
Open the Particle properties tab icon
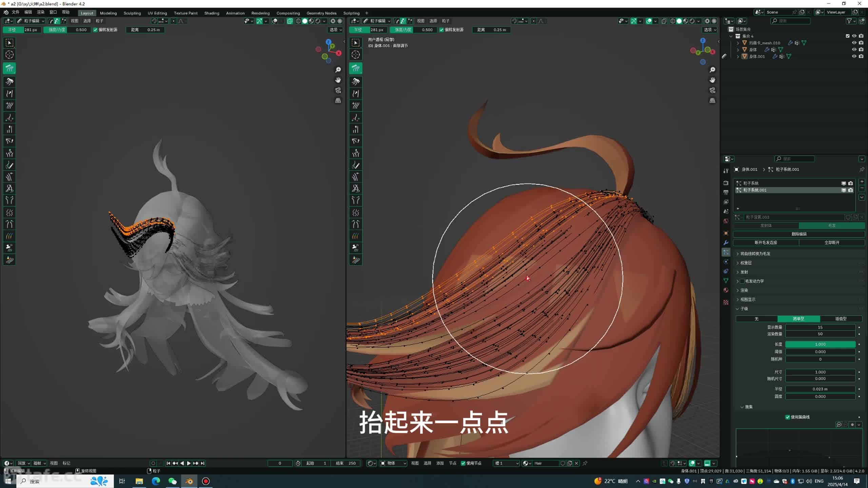tap(726, 252)
